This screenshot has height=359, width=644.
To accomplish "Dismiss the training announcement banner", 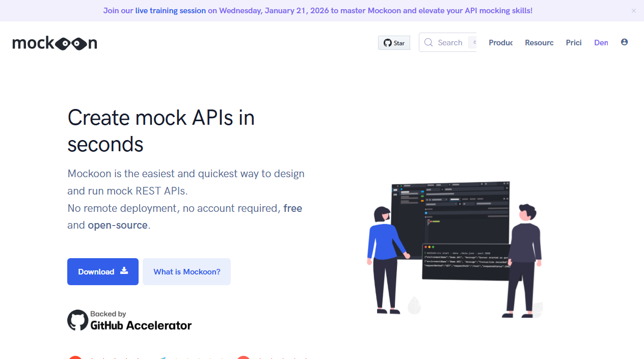I will pos(634,10).
